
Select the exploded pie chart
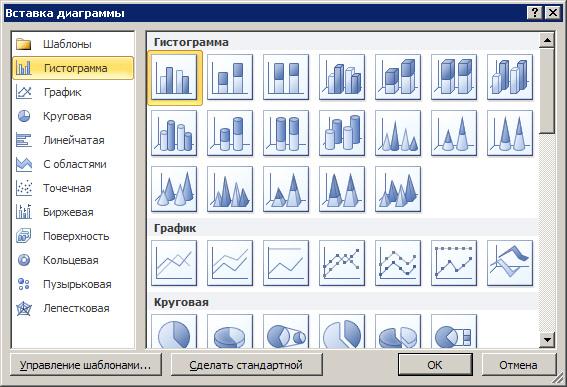coord(342,331)
